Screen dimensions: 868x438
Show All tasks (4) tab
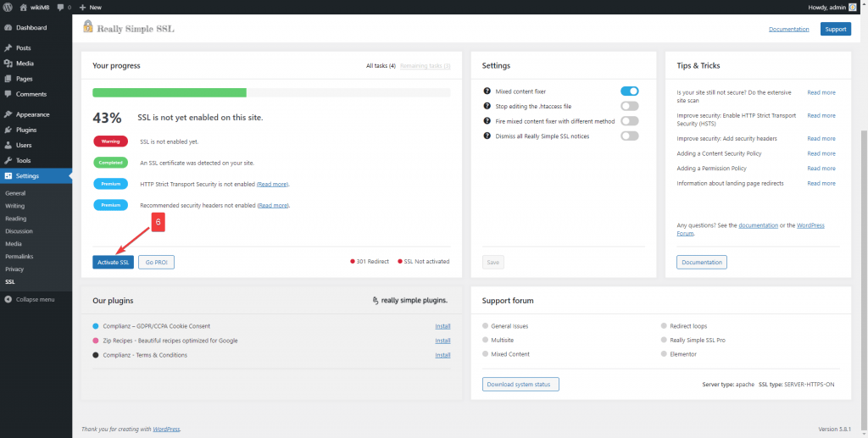coord(381,66)
